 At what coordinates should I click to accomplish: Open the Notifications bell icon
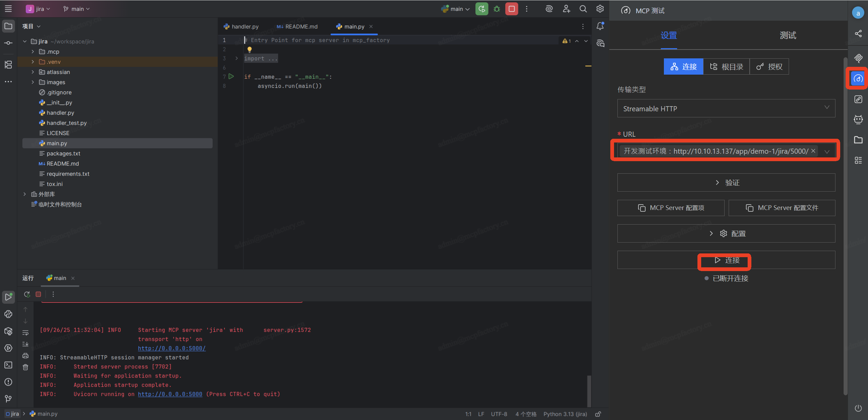tap(600, 26)
